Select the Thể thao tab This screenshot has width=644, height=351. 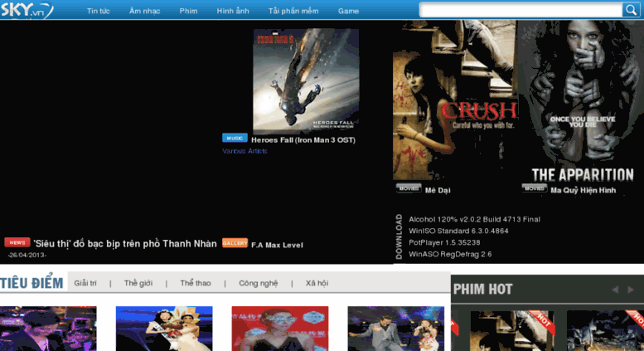[x=195, y=283]
